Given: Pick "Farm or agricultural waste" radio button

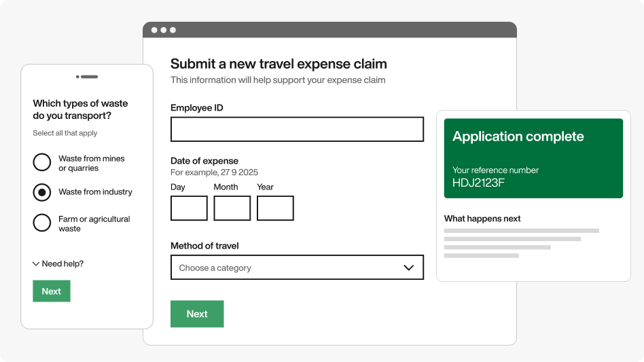Looking at the screenshot, I should pos(42,223).
